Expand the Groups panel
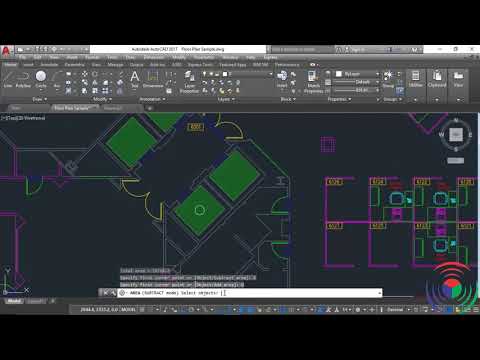This screenshot has width=480, height=360. pyautogui.click(x=392, y=99)
